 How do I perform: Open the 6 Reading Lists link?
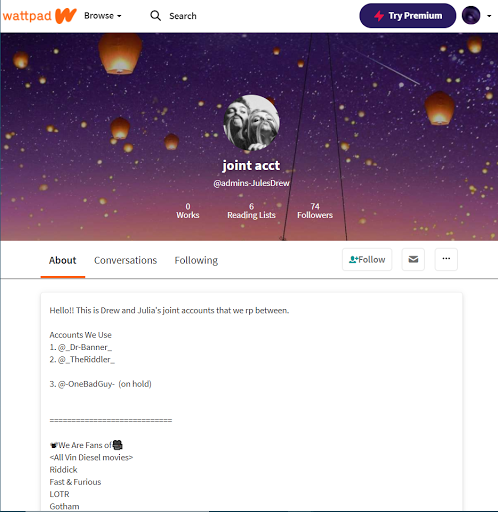(251, 211)
